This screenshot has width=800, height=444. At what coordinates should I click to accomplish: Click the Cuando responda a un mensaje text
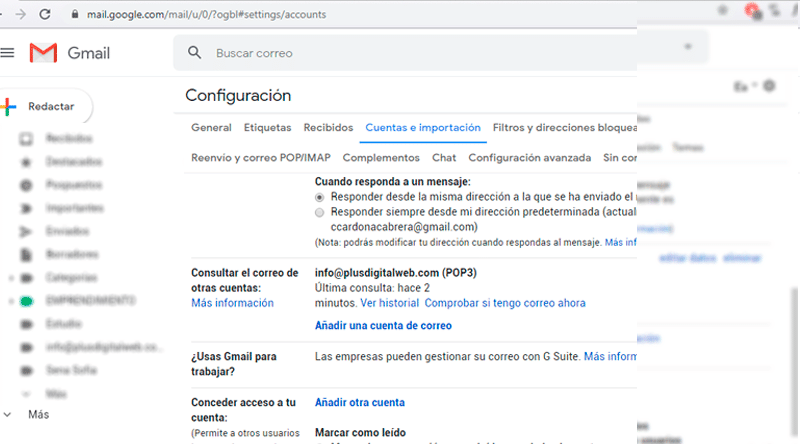pos(392,182)
